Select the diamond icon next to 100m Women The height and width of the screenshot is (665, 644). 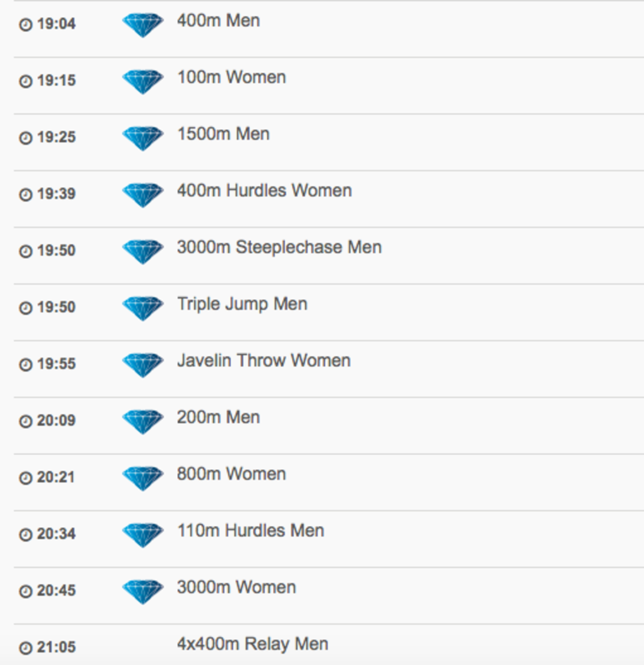coord(142,82)
